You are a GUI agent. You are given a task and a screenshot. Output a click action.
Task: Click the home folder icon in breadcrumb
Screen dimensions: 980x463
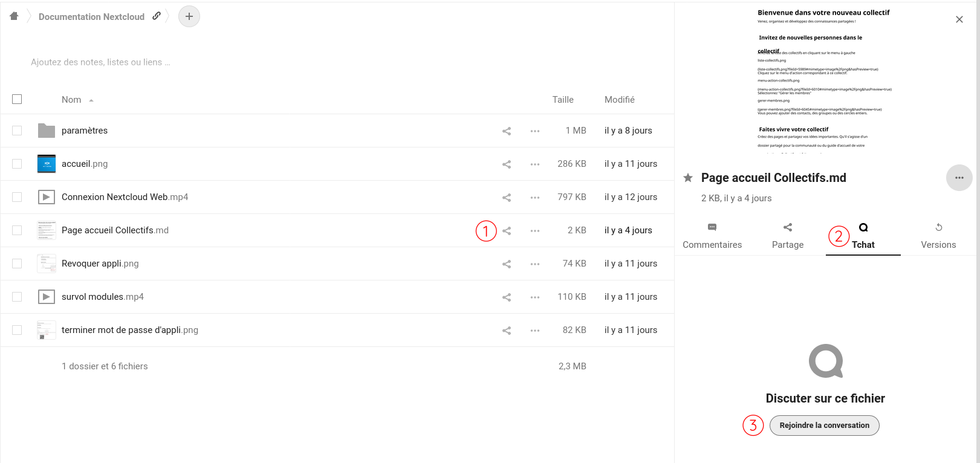pyautogui.click(x=14, y=16)
